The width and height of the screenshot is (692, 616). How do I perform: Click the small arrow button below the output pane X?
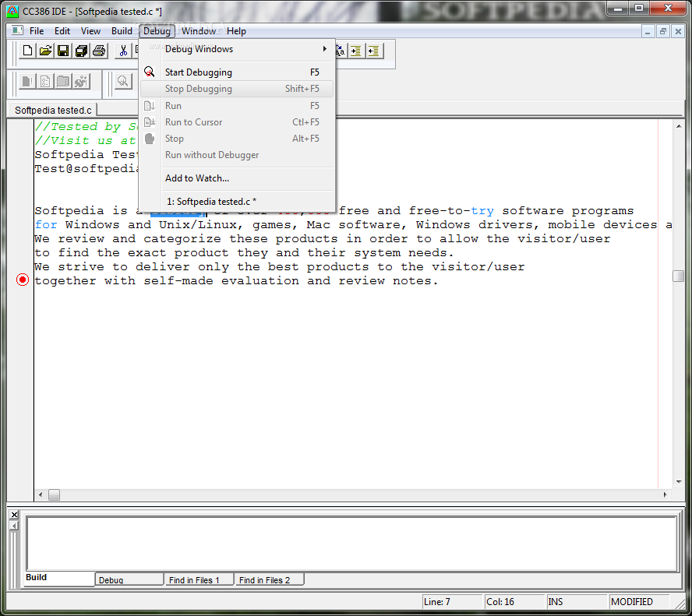click(14, 526)
